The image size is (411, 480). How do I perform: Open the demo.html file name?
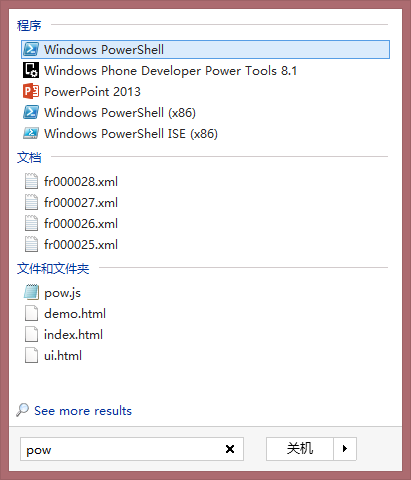[x=75, y=314]
